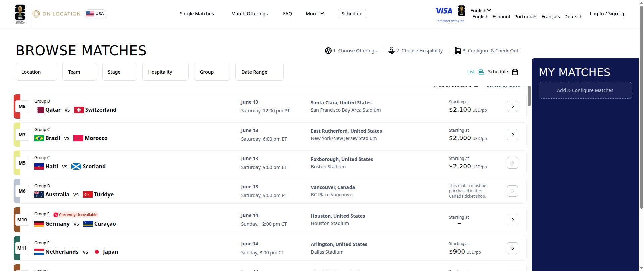Viewport: 644px width, 271px height.
Task: Click the $2,900 Brazil match price
Action: click(x=460, y=138)
